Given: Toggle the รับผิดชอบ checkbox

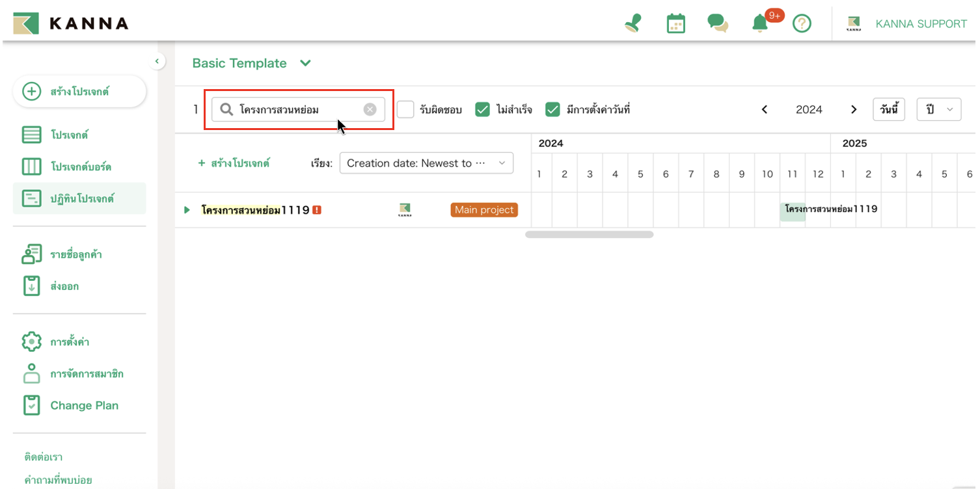Looking at the screenshot, I should coord(405,109).
